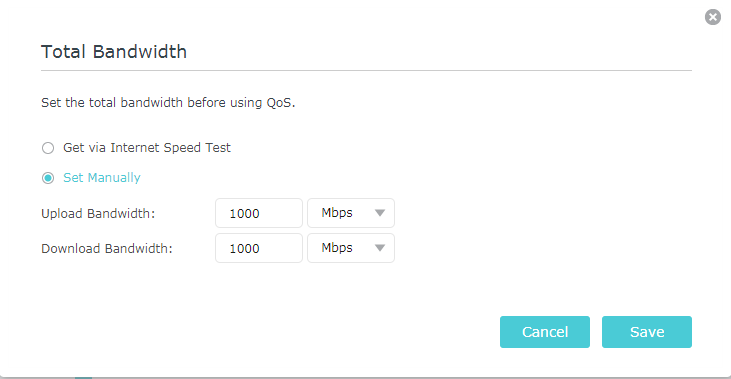Close the Total Bandwidth dialog with X icon
The image size is (731, 379).
coord(712,17)
